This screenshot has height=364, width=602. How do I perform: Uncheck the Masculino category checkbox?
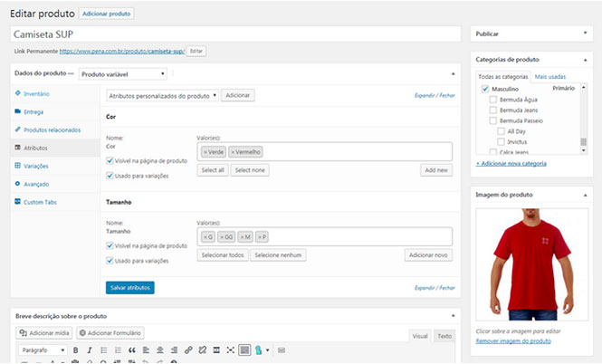[485, 89]
